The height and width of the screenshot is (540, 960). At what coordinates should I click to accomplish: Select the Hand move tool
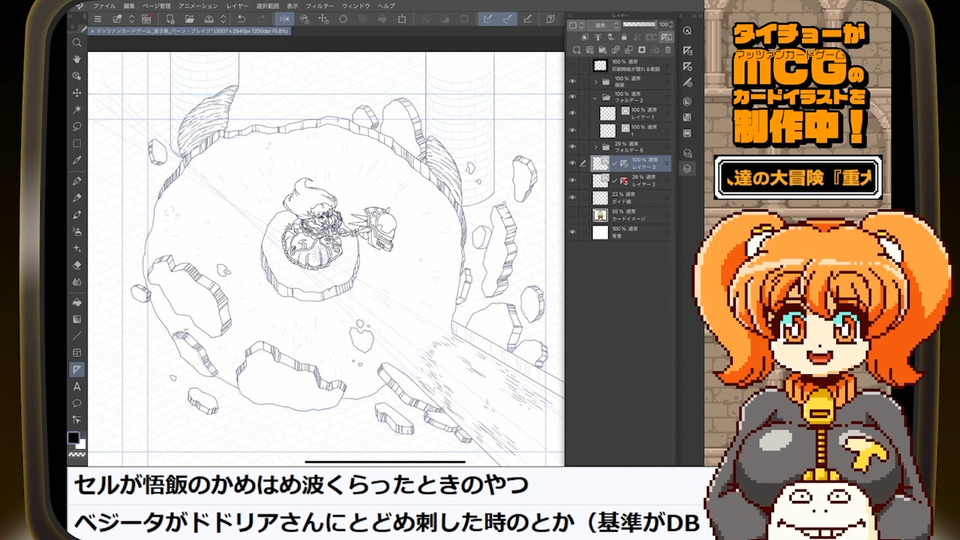(x=77, y=59)
